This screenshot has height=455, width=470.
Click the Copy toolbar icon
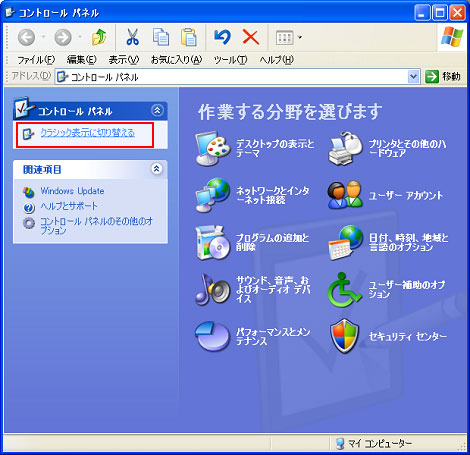tap(161, 37)
